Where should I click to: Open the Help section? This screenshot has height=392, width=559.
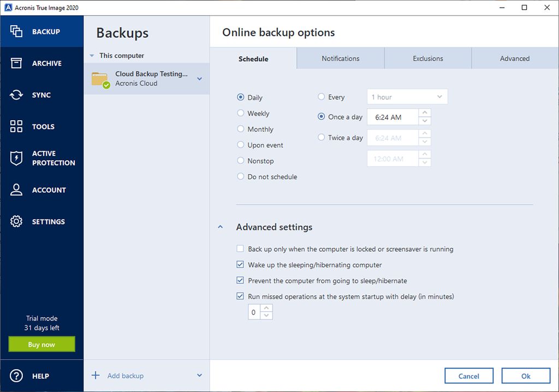pos(41,376)
